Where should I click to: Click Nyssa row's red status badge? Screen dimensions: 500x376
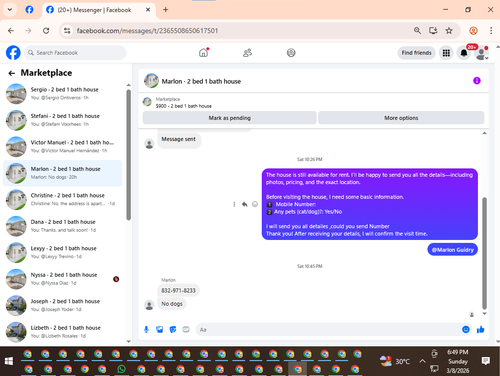click(x=116, y=279)
